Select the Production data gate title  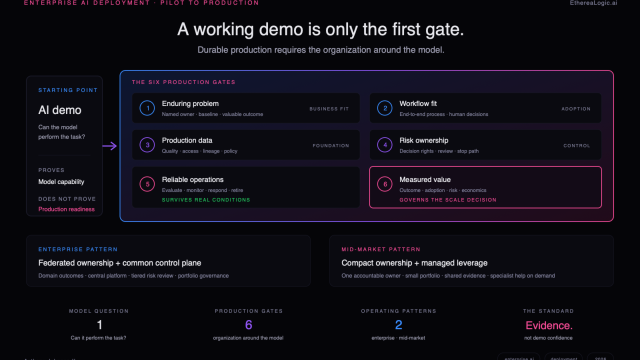(x=187, y=140)
